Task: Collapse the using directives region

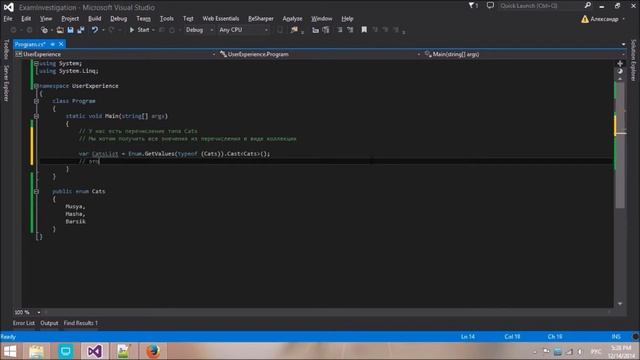Action: tap(36, 63)
